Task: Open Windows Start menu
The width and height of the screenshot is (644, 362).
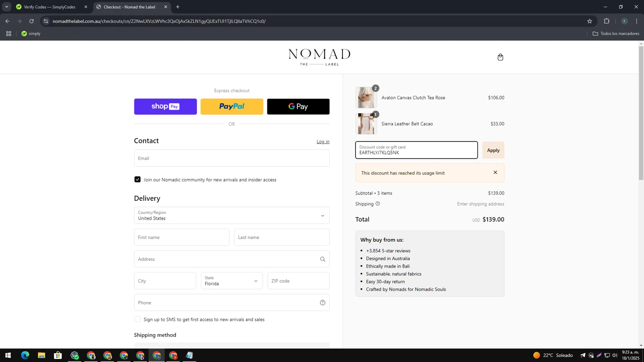Action: 8,355
